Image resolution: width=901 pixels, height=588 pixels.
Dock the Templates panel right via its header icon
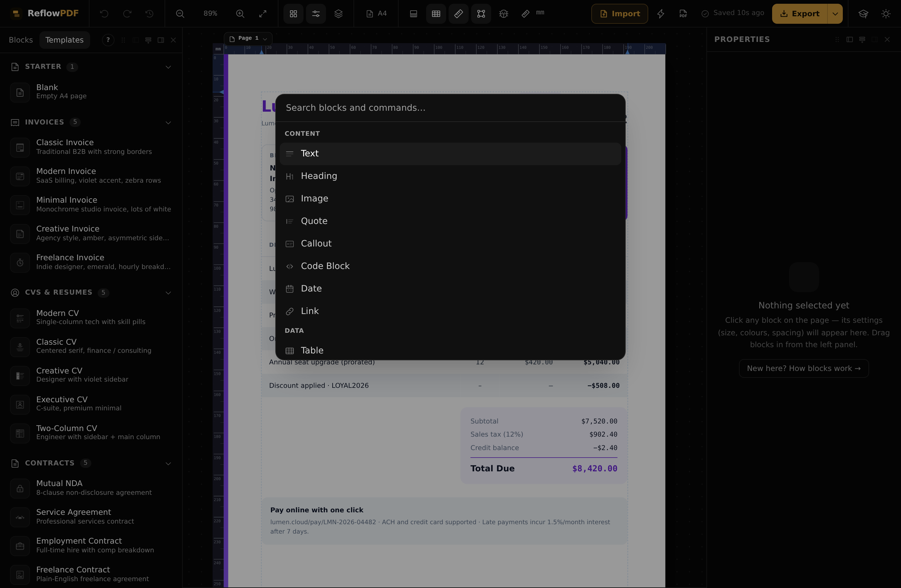[160, 40]
